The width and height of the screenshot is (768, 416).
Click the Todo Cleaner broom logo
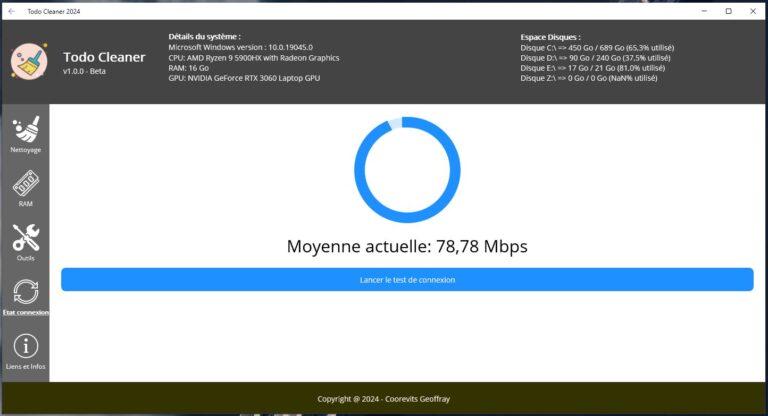tap(29, 61)
